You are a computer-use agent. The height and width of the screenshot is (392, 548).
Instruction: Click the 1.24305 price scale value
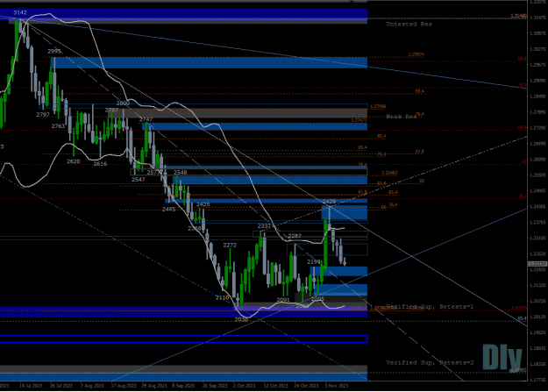point(537,207)
